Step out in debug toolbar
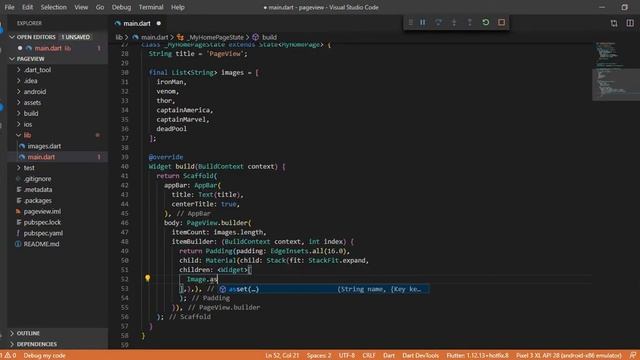 tap(469, 22)
